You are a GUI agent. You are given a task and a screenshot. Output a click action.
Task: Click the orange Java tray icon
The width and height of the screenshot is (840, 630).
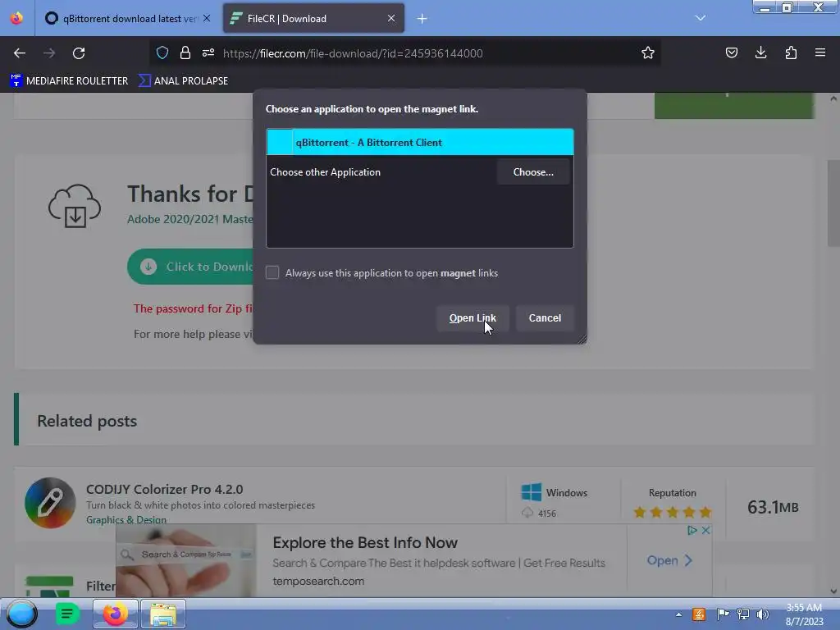(699, 614)
